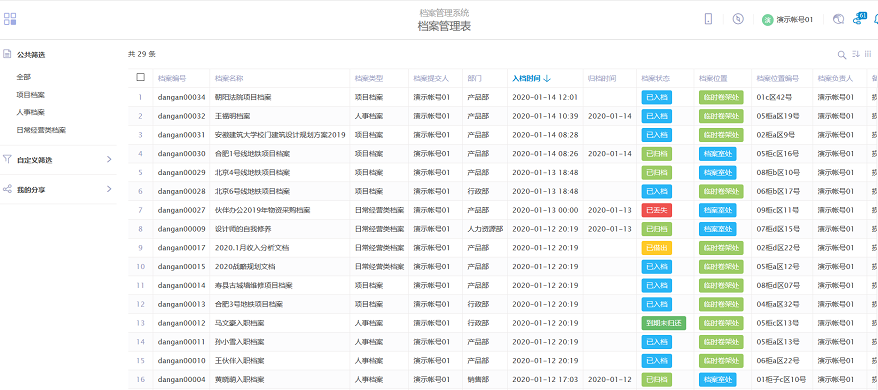The width and height of the screenshot is (878, 390).
Task: Click the 临时卷架处 tag for dangan00032
Action: coord(721,116)
